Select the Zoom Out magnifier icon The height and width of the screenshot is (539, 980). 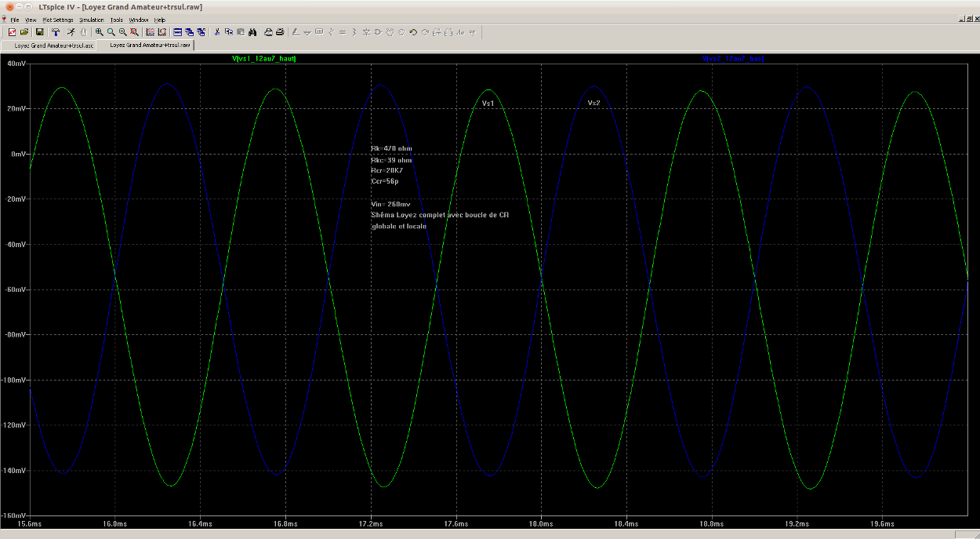[122, 32]
